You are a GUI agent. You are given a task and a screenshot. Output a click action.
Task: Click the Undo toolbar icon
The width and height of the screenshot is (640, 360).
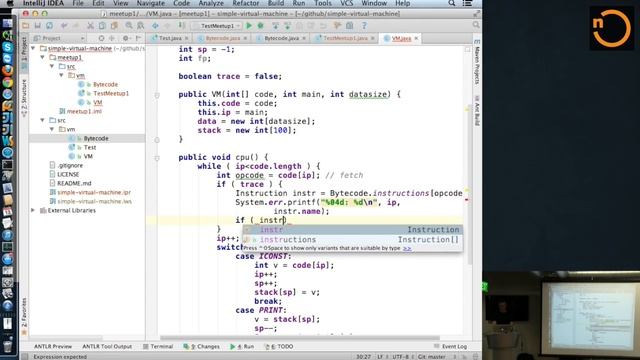[x=64, y=26]
